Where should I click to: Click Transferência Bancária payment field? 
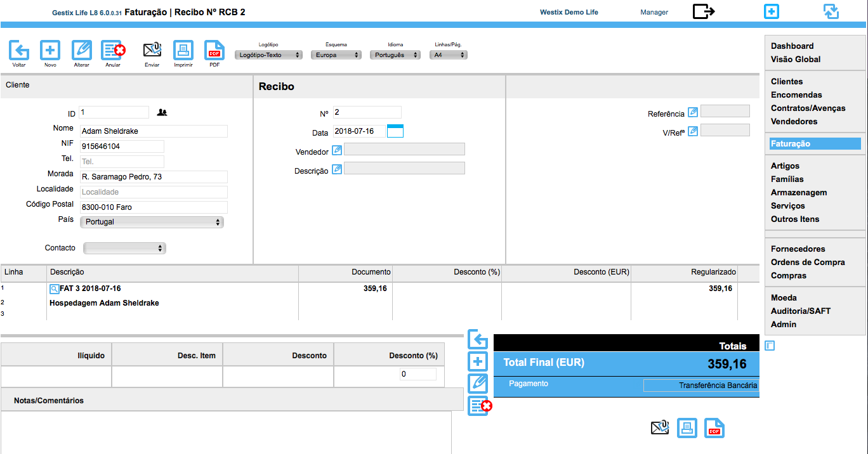(x=701, y=386)
